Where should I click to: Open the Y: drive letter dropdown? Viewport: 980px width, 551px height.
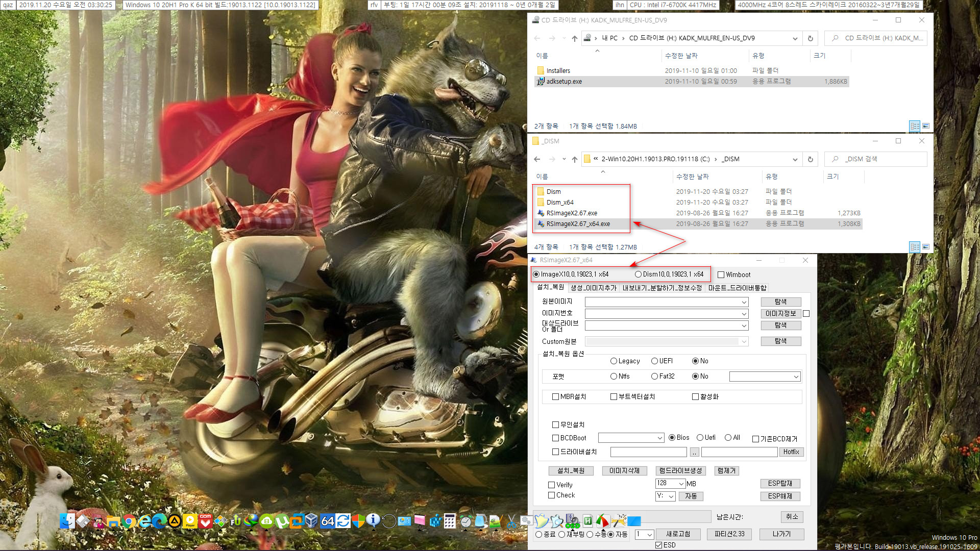(671, 496)
